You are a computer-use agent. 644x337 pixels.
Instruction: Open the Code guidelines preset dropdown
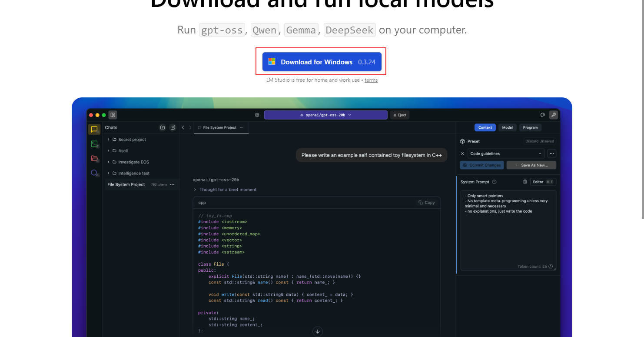[x=506, y=153]
